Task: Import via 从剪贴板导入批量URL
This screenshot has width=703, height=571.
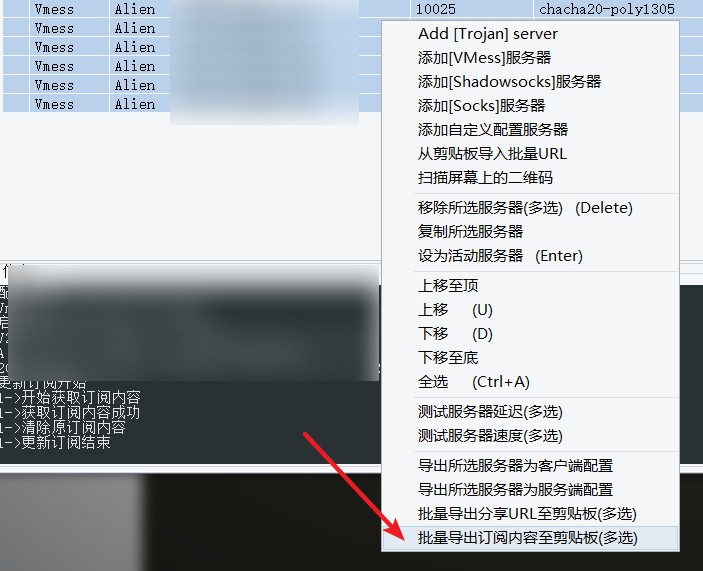Action: (x=530, y=154)
